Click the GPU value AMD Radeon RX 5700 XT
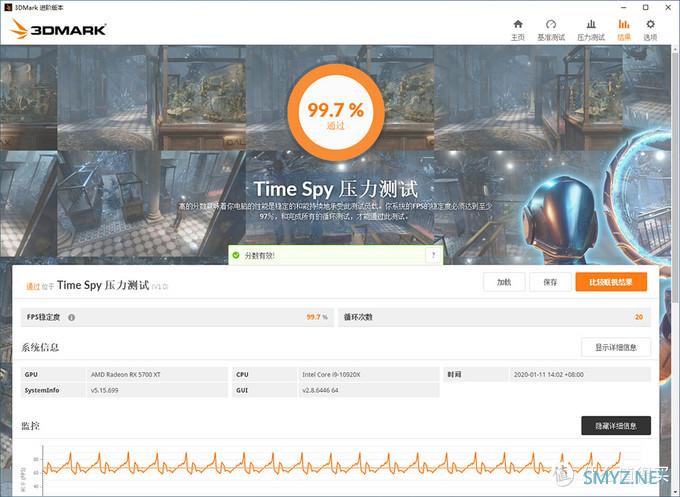 click(x=126, y=374)
